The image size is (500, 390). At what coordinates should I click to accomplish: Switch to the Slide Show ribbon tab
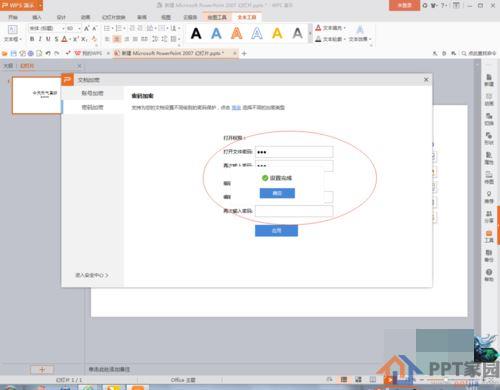click(x=114, y=17)
